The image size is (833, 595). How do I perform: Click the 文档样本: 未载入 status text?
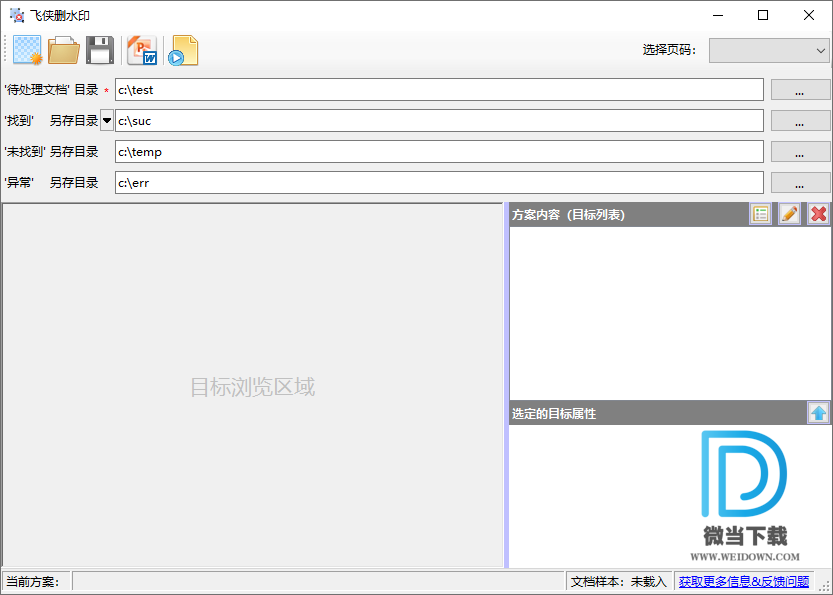tap(618, 581)
